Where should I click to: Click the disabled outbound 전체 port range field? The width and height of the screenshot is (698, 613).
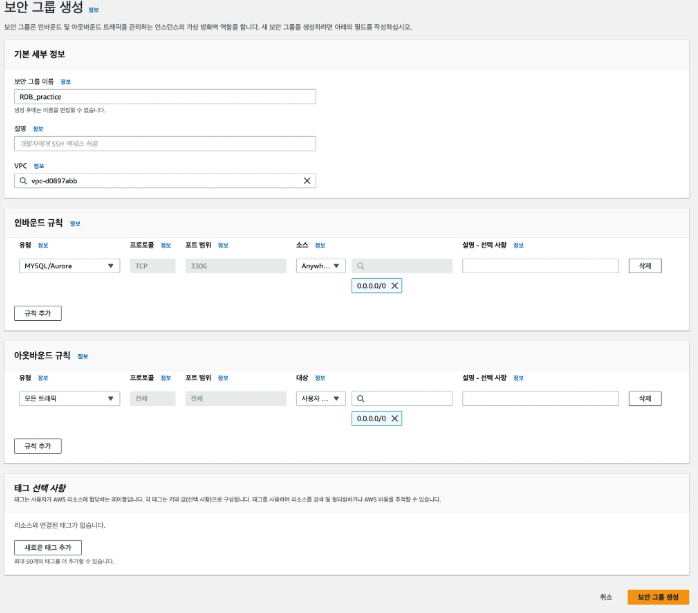(236, 398)
